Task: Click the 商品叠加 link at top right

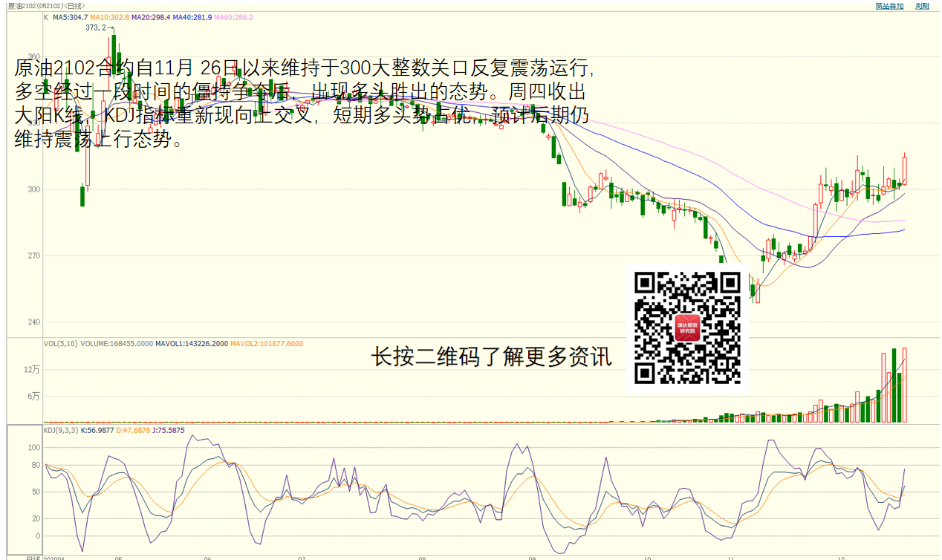Action: 889,6
